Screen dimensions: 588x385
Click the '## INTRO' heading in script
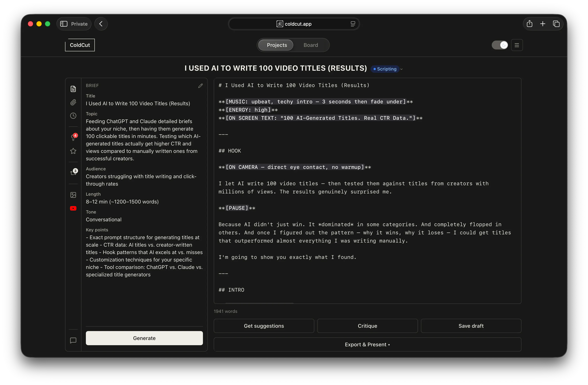tap(231, 290)
